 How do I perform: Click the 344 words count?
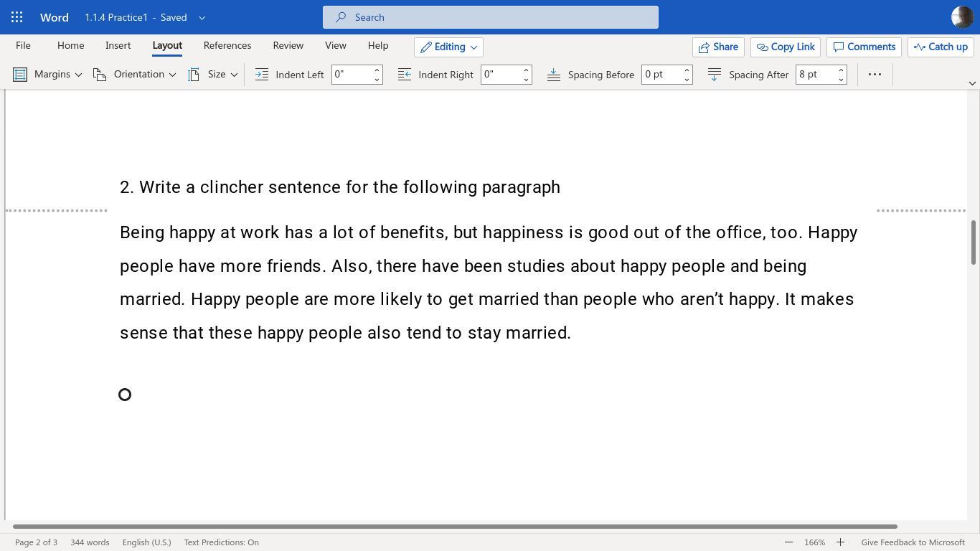click(90, 542)
